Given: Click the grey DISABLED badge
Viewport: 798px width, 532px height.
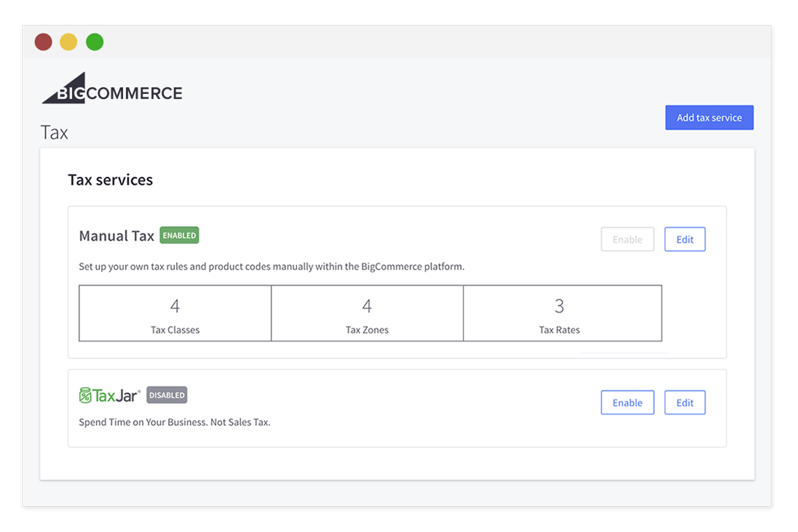Looking at the screenshot, I should click(x=167, y=395).
